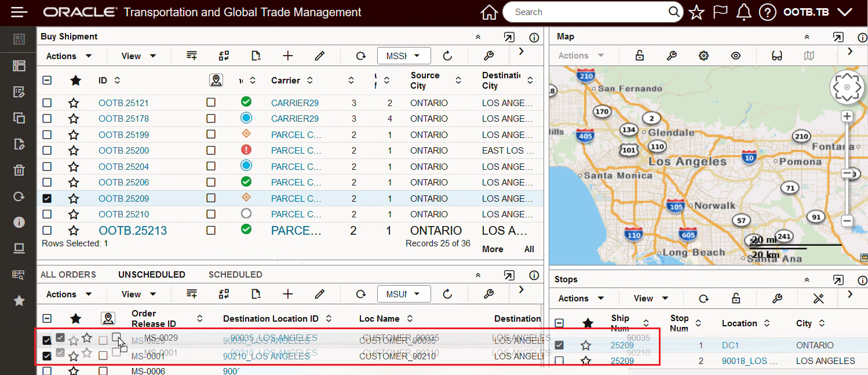The width and height of the screenshot is (868, 375).
Task: Favorite shipment OOTB.25200 with star
Action: tap(74, 151)
